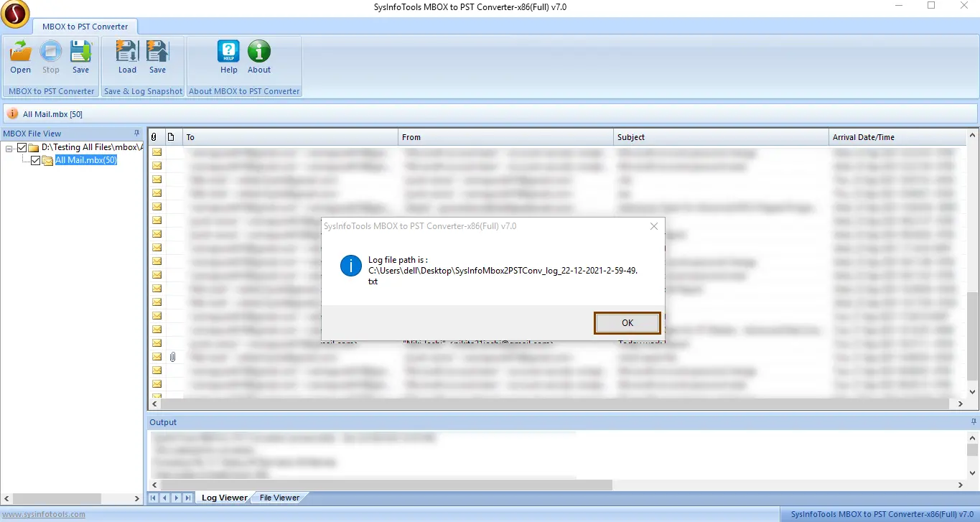Jump to the last tab with the navigation arrow
This screenshot has height=522, width=980.
(x=188, y=498)
